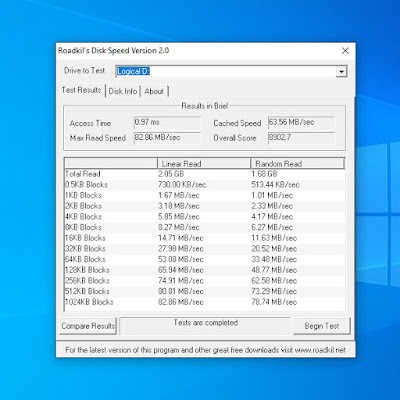Viewport: 400px width, 400px height.
Task: Select the Total Read row label
Action: pos(83,174)
